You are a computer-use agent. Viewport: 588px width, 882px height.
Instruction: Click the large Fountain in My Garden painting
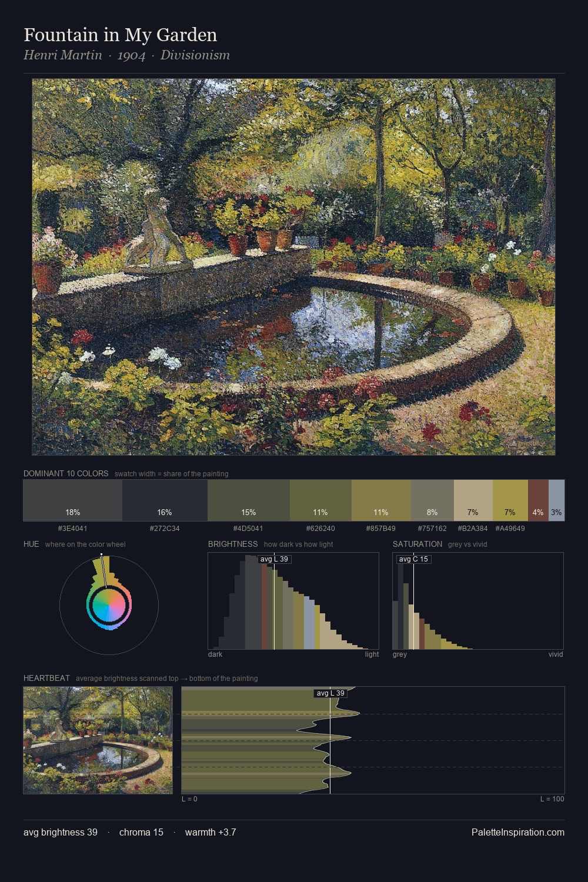coord(293,267)
